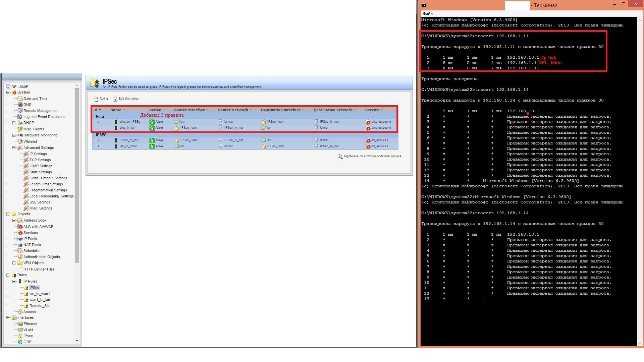Sort by Source interface column header
The image size is (644, 362).
tap(190, 110)
